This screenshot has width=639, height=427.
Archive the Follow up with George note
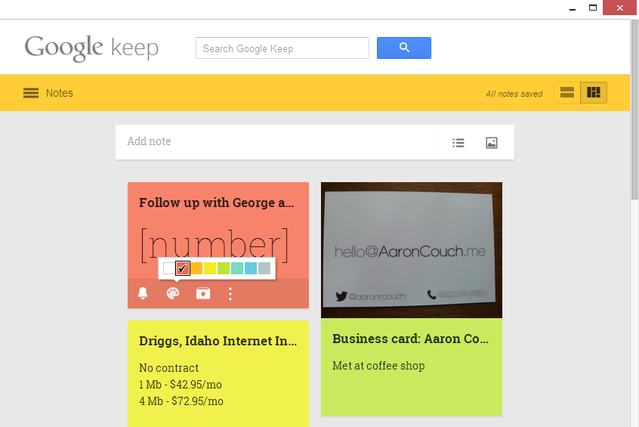[x=203, y=293]
